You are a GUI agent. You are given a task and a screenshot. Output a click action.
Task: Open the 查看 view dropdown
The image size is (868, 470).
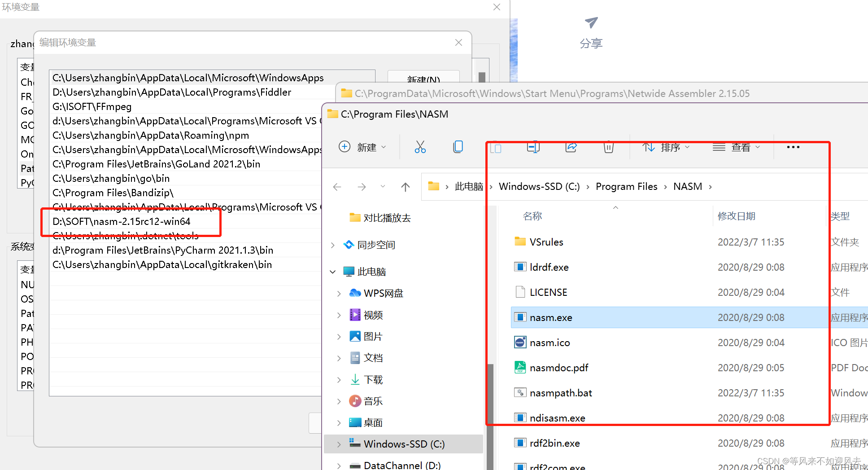(x=737, y=147)
